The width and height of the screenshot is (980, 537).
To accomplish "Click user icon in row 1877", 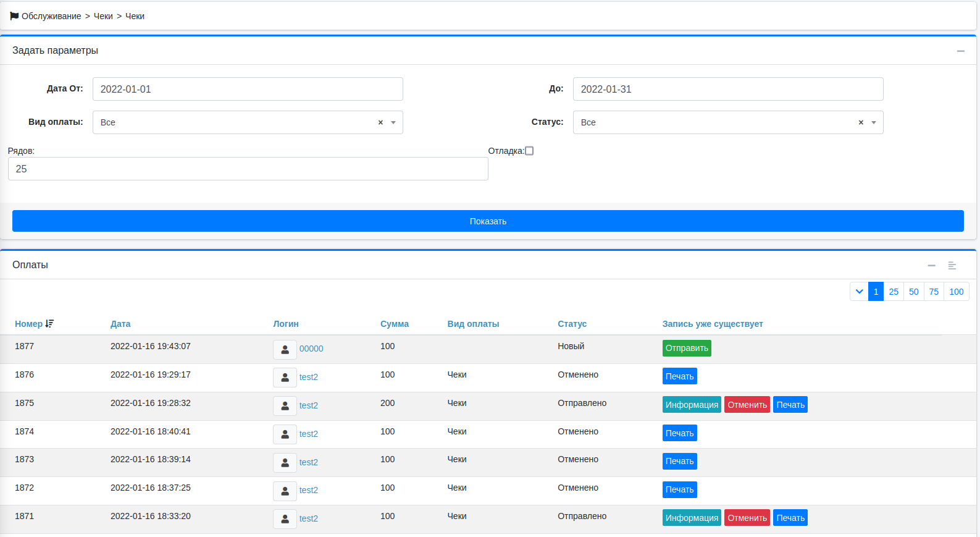I will coord(285,349).
